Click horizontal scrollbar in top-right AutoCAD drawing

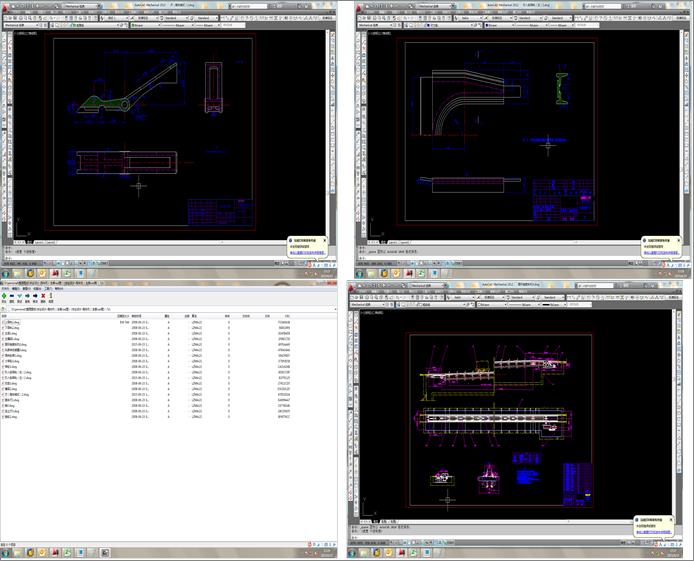point(547,242)
